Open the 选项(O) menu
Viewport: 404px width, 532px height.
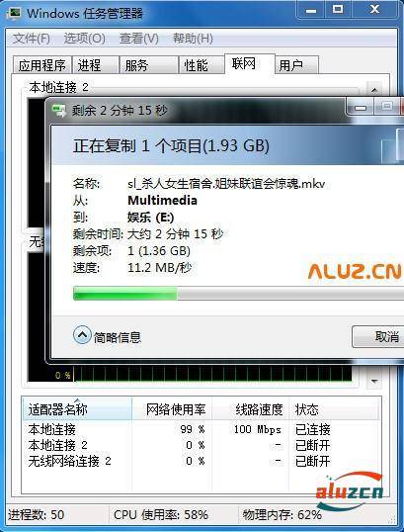(84, 38)
